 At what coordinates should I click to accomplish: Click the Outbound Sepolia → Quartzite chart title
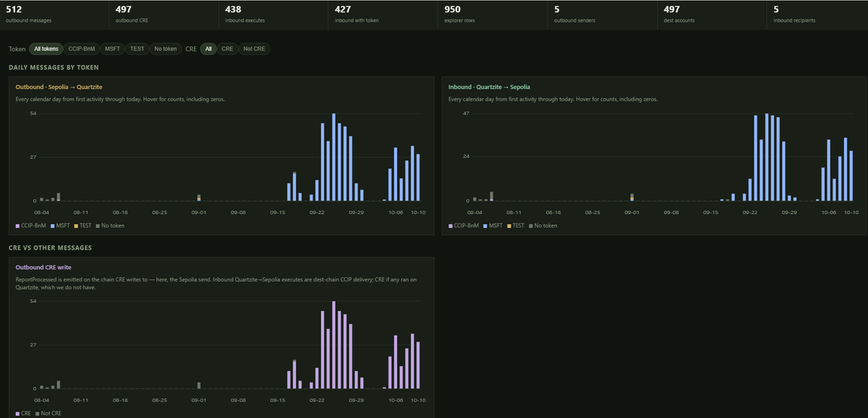point(59,87)
